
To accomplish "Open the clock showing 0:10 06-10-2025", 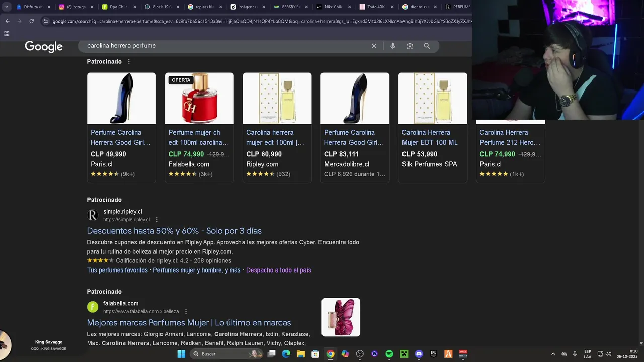I will 627,354.
